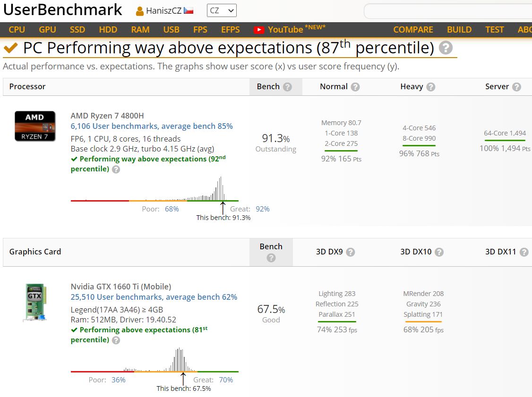Click the YouTube play icon in navbar
The width and height of the screenshot is (532, 397).
pos(258,30)
